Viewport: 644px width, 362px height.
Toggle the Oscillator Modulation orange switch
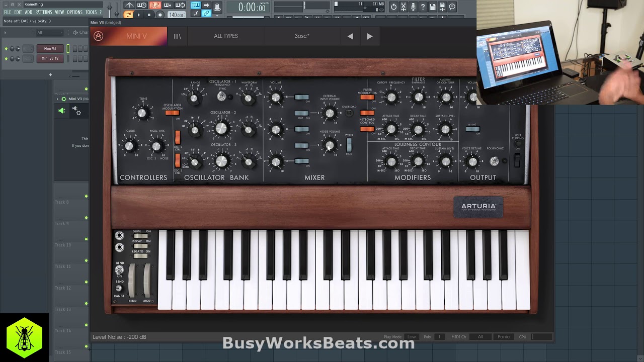coord(172,113)
